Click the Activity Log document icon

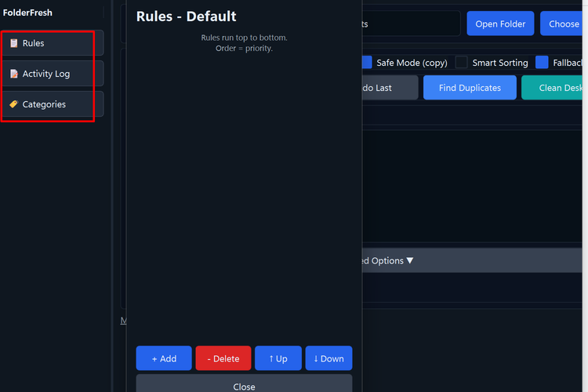click(13, 74)
